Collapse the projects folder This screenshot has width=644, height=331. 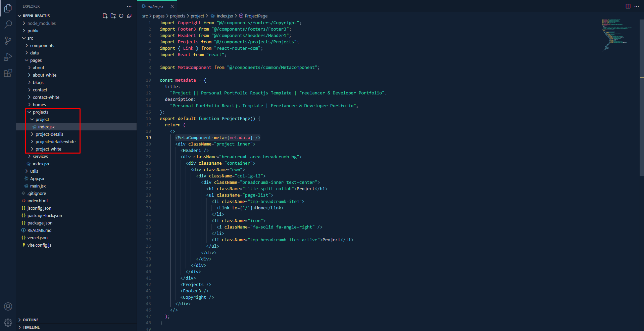pos(40,112)
